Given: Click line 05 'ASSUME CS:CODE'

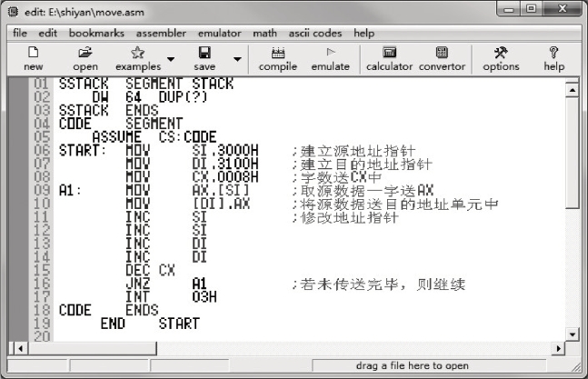Looking at the screenshot, I should click(154, 137).
